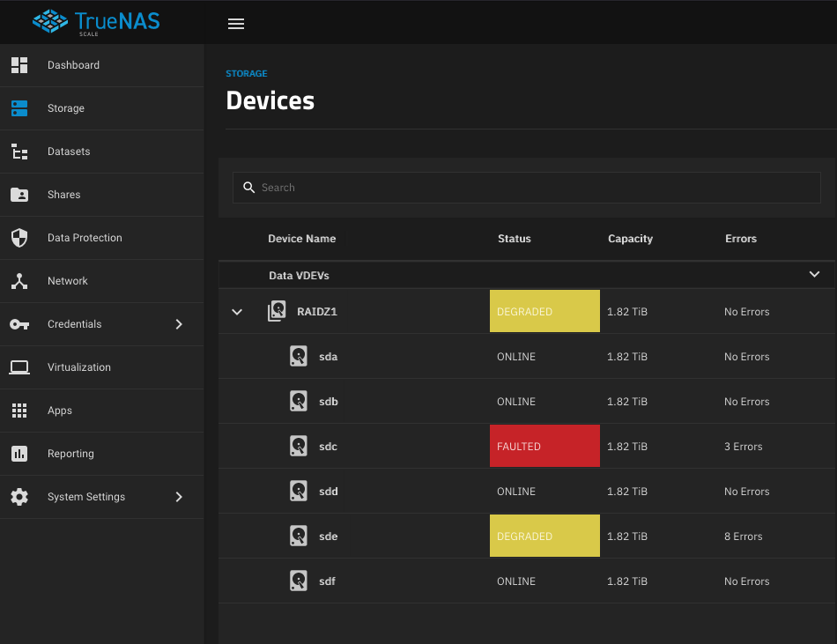Screen dimensions: 837x644
Task: Open Dashboard from sidebar icon
Action: click(19, 65)
